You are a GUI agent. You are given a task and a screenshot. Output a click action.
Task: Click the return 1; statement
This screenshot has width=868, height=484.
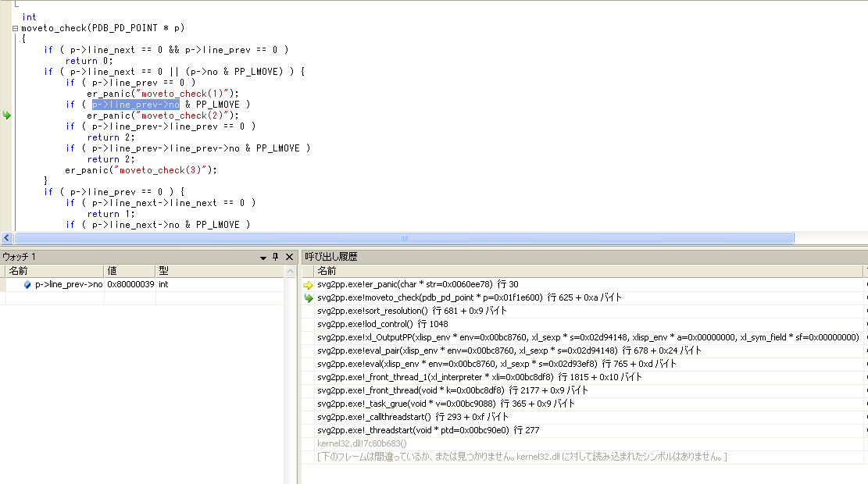(x=111, y=214)
